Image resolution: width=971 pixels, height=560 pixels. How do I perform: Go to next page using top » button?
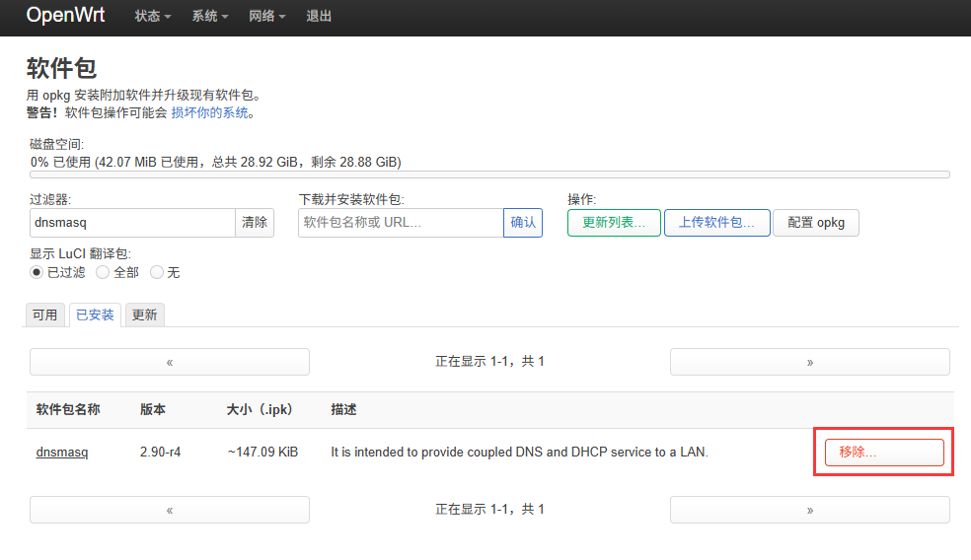(809, 362)
